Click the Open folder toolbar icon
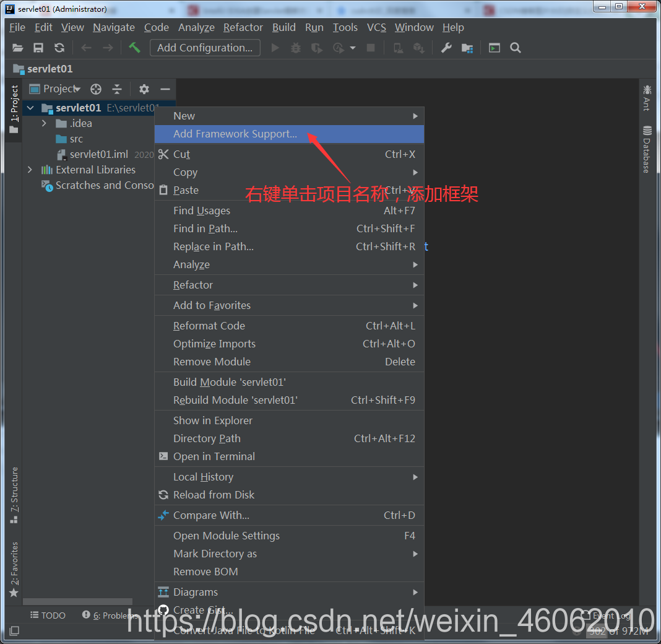This screenshot has height=644, width=661. [x=17, y=48]
